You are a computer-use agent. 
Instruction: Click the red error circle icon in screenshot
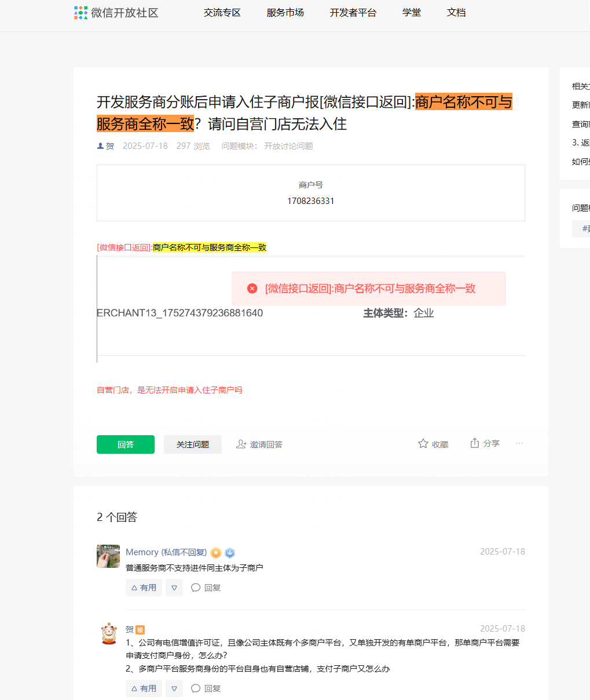252,289
